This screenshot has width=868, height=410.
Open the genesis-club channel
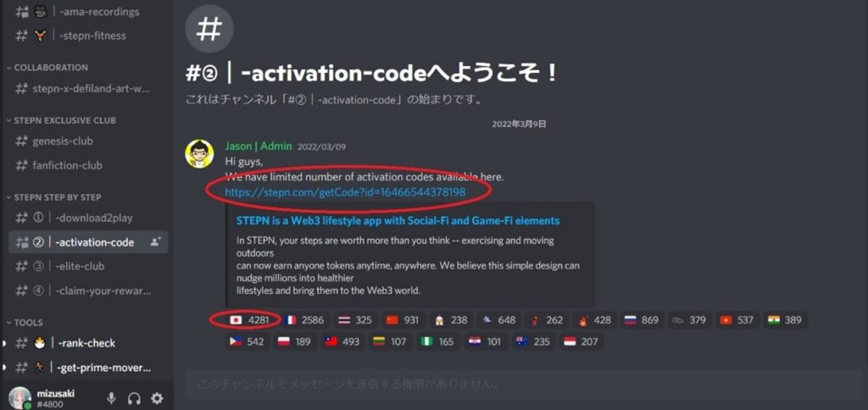pyautogui.click(x=63, y=141)
